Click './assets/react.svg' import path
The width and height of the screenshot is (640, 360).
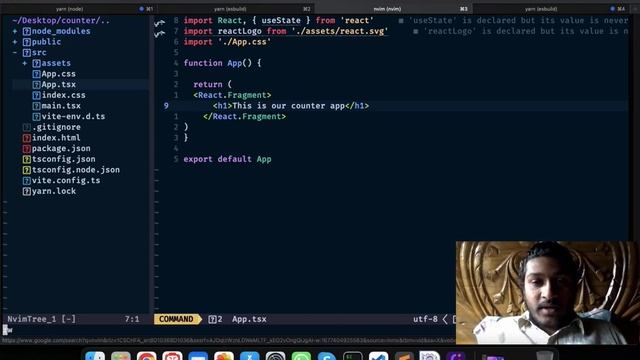click(340, 31)
